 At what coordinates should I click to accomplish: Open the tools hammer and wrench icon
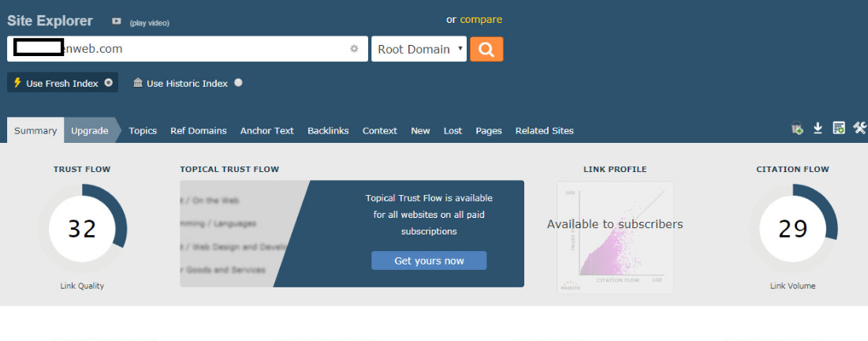859,128
